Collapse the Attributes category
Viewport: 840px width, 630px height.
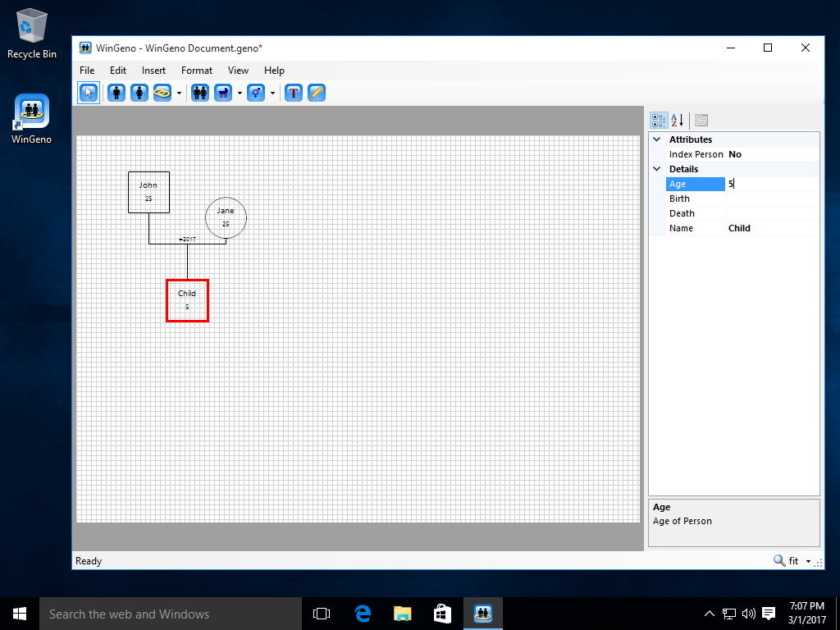click(657, 139)
